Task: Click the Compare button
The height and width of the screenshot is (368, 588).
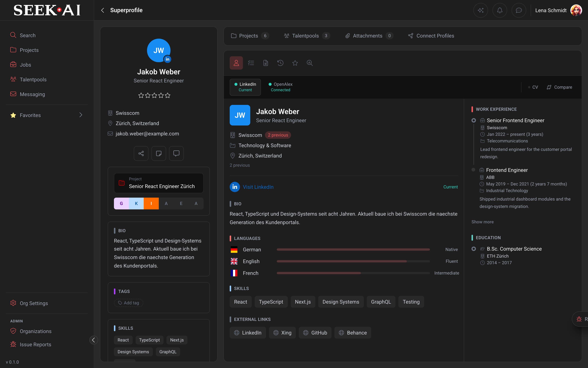Action: click(559, 87)
